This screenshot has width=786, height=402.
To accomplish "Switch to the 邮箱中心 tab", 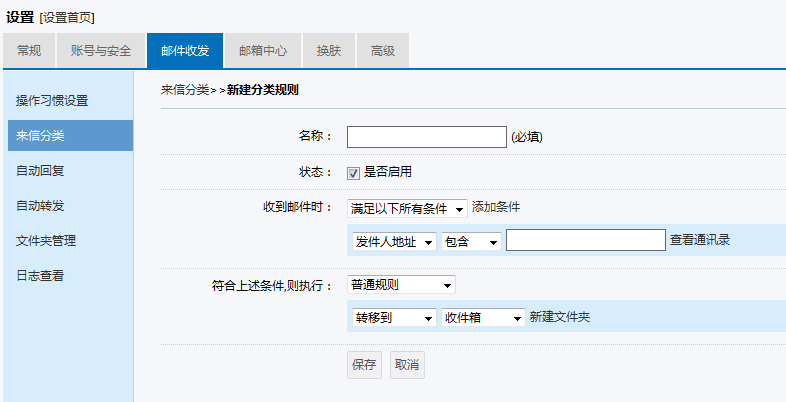I will click(263, 50).
